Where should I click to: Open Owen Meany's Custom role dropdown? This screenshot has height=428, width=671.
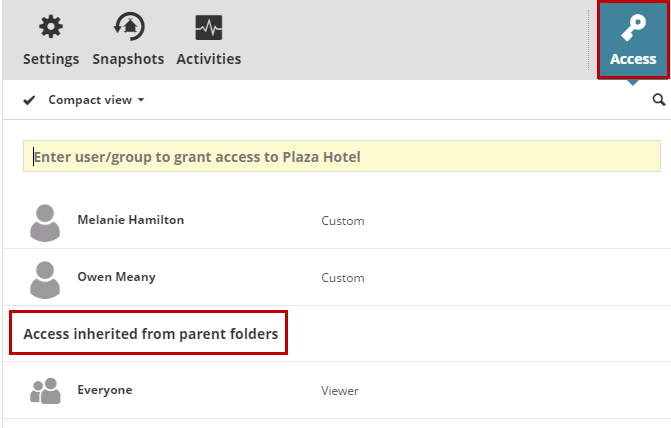(342, 278)
